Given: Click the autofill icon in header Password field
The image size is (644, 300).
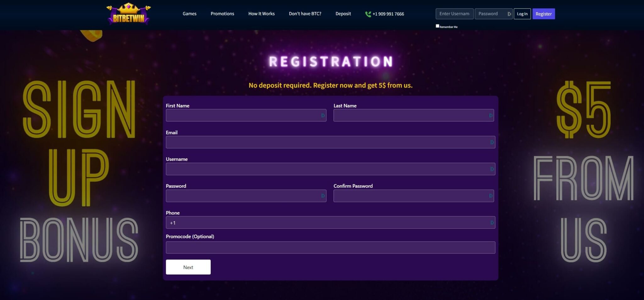Looking at the screenshot, I should (x=509, y=14).
